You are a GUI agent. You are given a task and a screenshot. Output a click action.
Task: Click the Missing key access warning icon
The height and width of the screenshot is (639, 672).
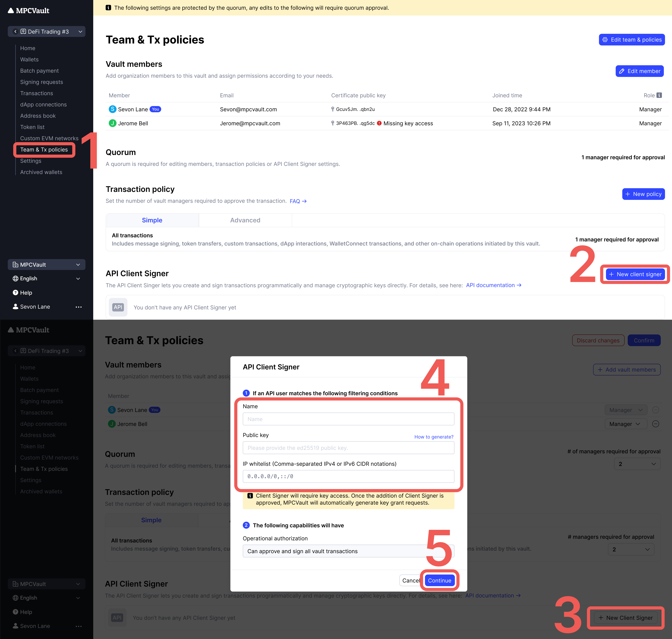(x=379, y=123)
